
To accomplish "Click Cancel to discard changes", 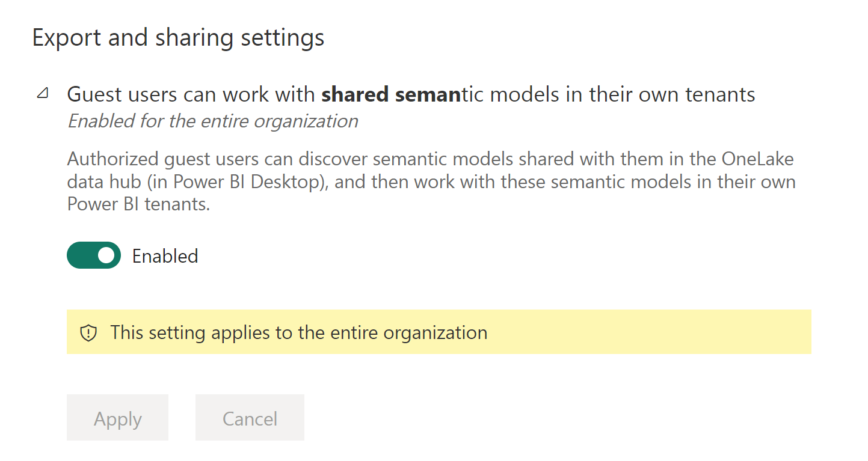I will click(x=250, y=417).
